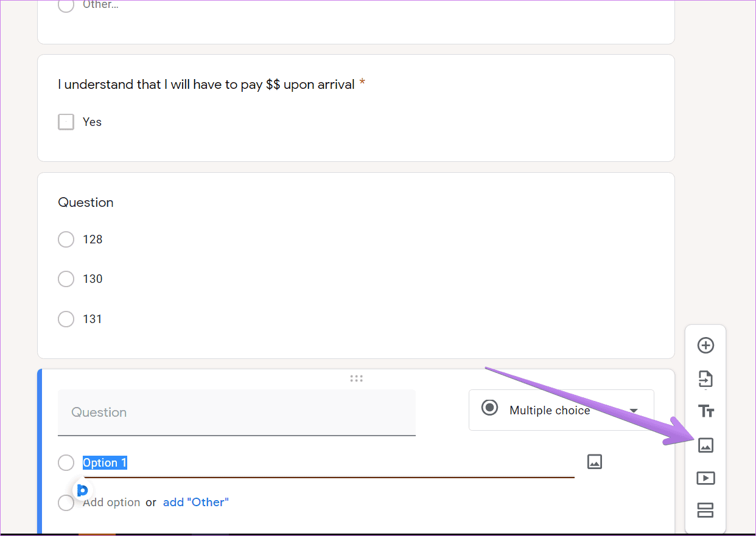
Task: Click the Add question plus icon
Action: (x=705, y=346)
